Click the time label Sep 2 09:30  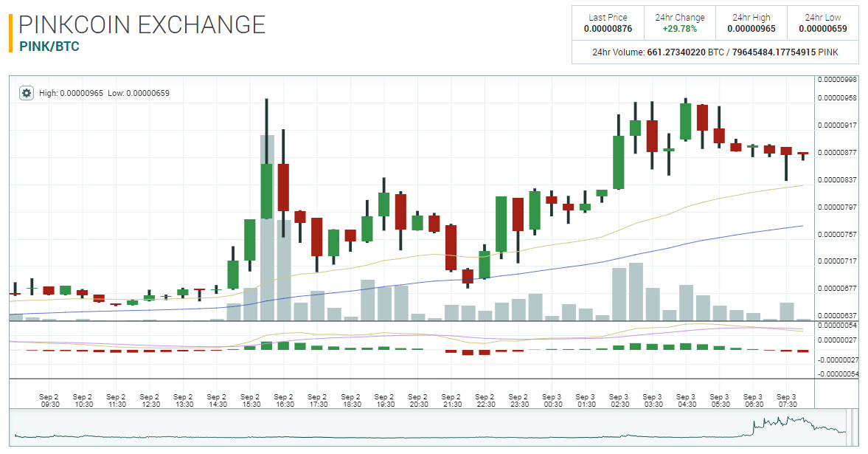point(49,400)
